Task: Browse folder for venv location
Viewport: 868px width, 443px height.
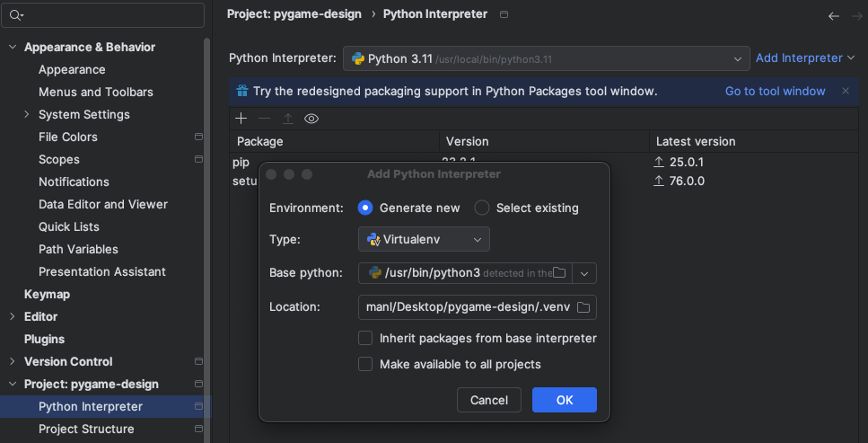Action: (x=583, y=307)
